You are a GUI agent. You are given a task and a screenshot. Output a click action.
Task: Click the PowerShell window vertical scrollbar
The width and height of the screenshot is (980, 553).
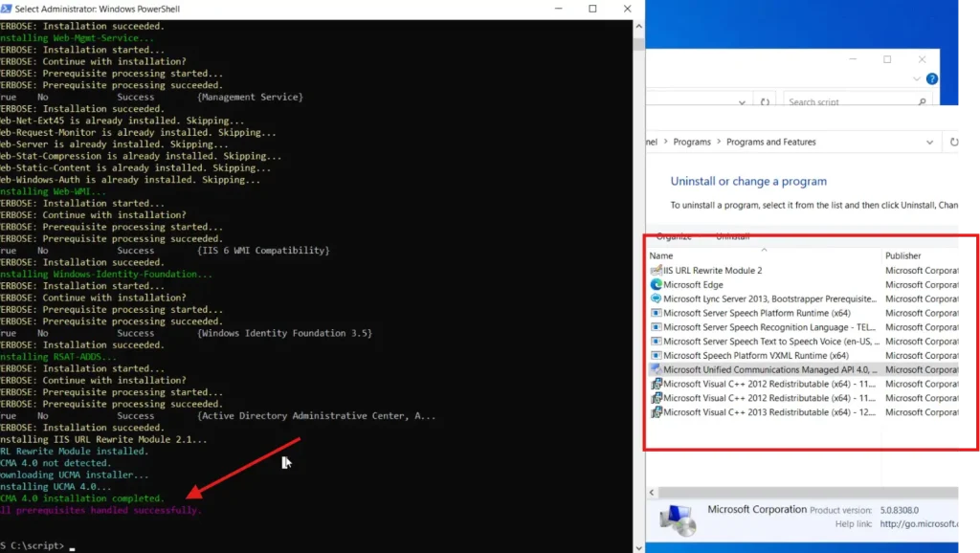638,287
